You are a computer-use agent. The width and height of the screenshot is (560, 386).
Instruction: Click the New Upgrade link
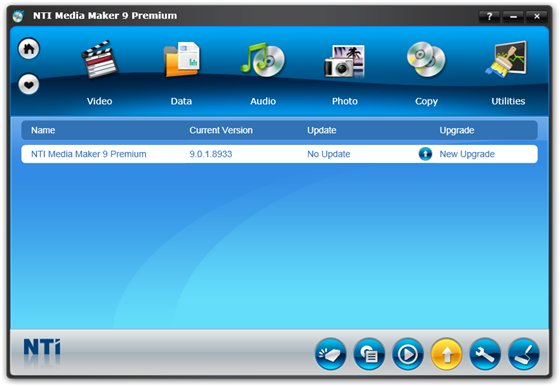coord(467,154)
